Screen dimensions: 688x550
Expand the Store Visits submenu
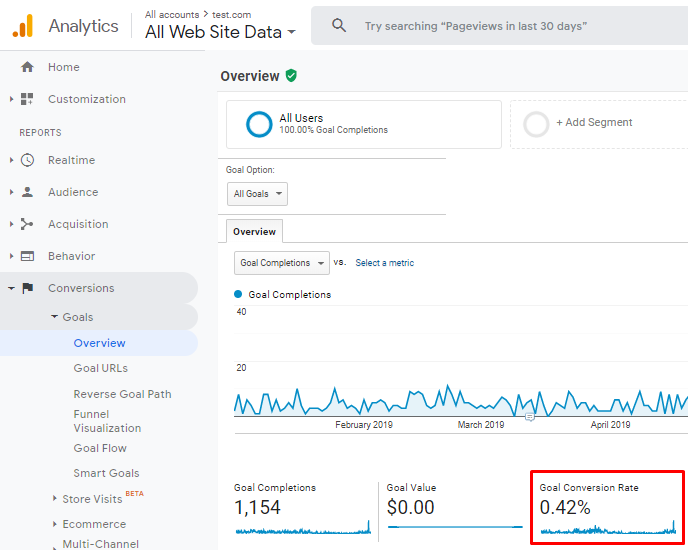tap(55, 498)
